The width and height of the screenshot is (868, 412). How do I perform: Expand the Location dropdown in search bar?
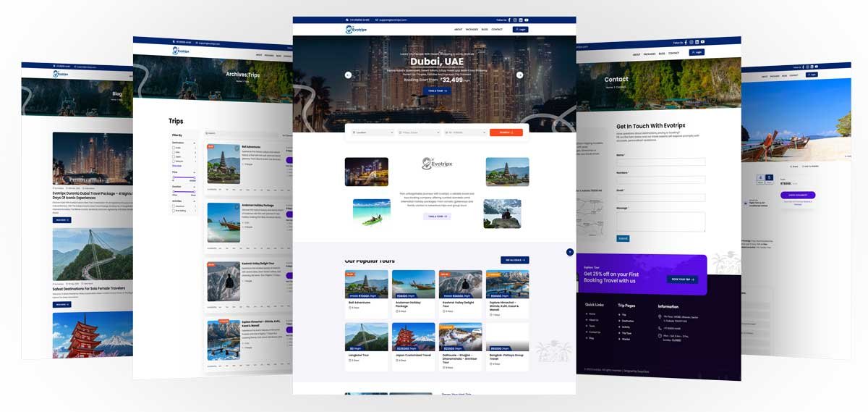pos(372,133)
